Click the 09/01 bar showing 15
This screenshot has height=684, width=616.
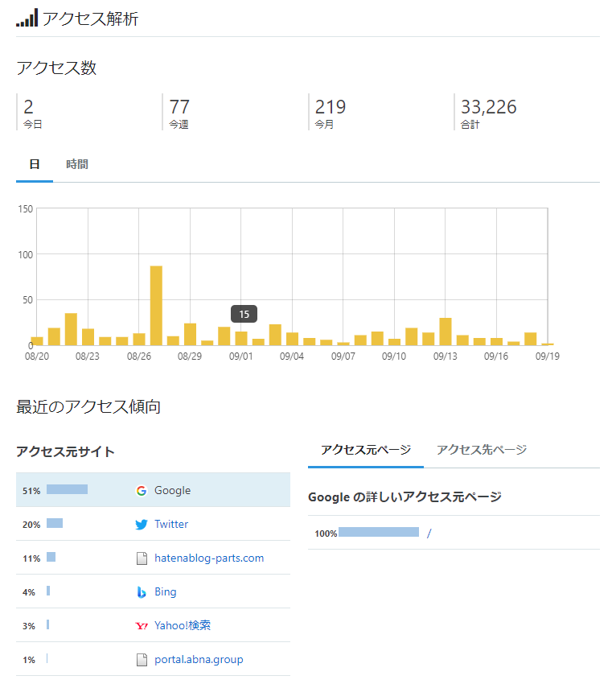click(241, 339)
